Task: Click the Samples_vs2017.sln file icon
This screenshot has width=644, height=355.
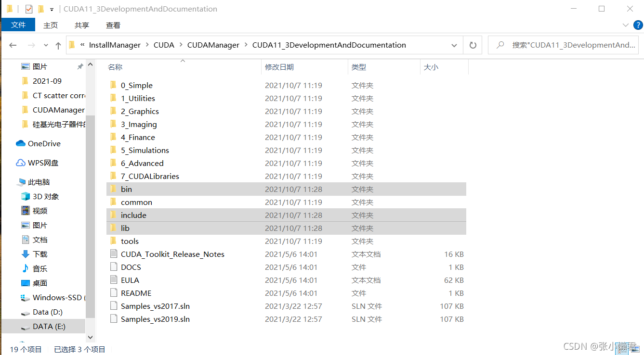Action: coord(114,306)
